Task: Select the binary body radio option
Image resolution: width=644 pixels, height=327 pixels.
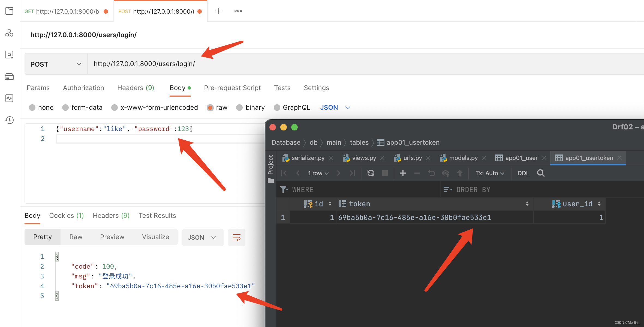Action: pos(239,108)
